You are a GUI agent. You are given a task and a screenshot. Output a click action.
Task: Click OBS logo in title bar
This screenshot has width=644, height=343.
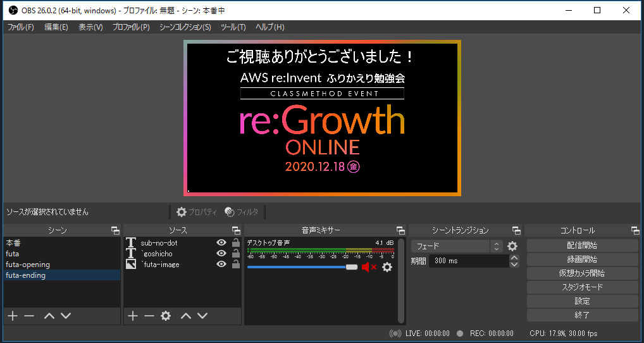coord(13,10)
